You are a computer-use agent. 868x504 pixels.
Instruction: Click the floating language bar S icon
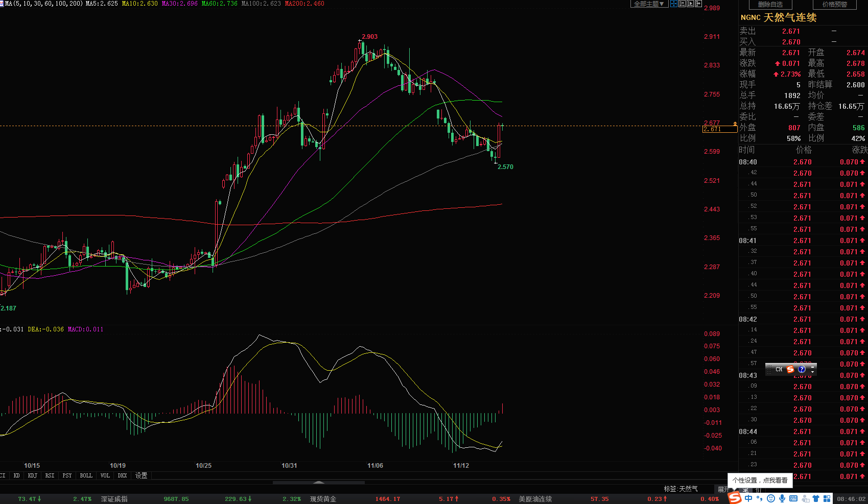pyautogui.click(x=790, y=369)
